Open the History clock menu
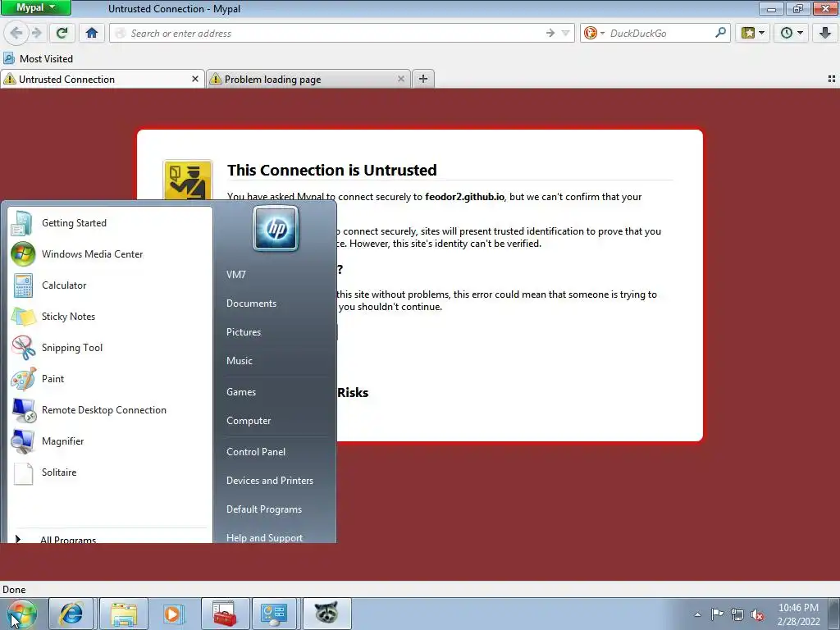Viewport: 840px width, 630px height. 792,33
